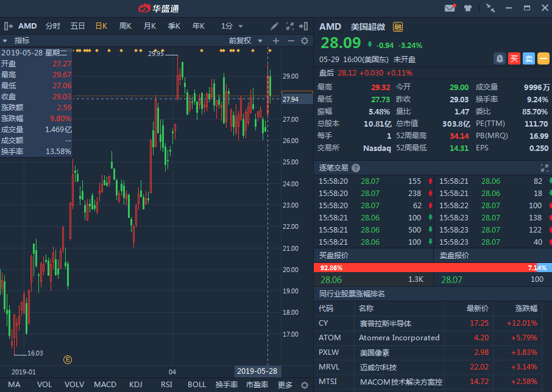Zoom in chart with plus icon
This screenshot has height=392, width=552.
coord(275,41)
